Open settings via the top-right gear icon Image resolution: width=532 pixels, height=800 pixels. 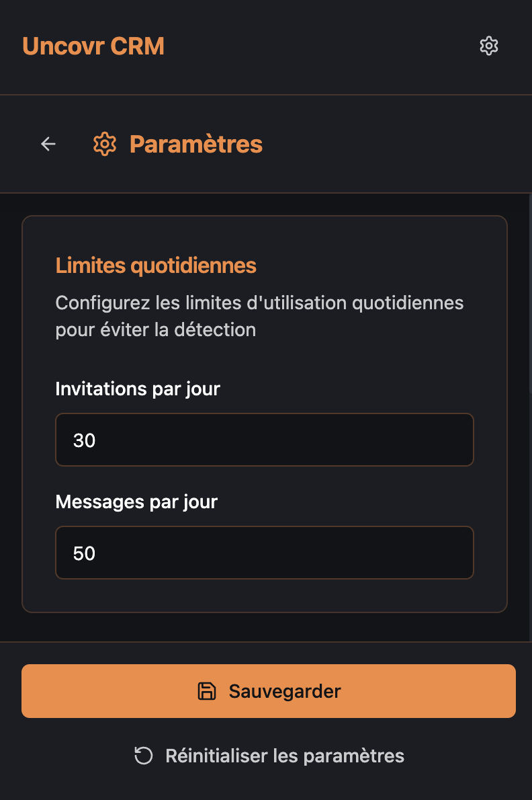tap(489, 46)
